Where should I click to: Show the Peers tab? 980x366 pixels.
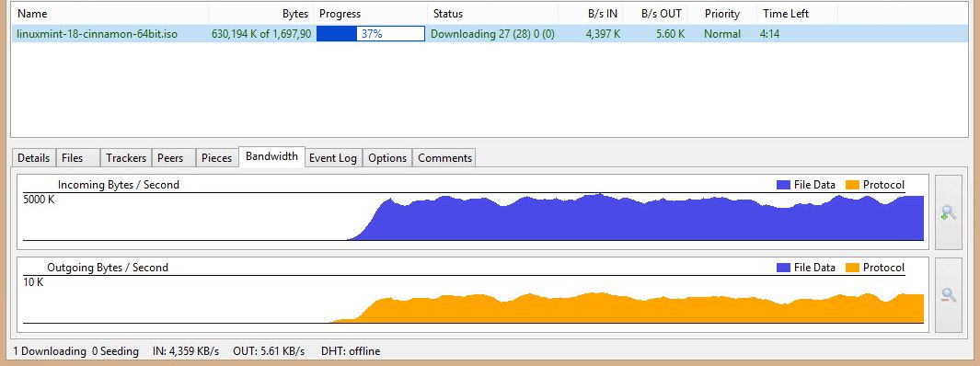[174, 158]
